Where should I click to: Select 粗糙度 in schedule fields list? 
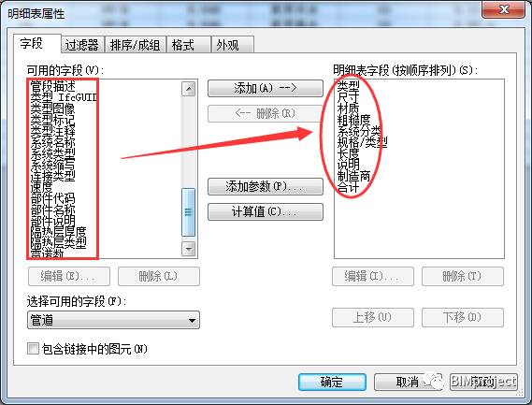coord(353,120)
